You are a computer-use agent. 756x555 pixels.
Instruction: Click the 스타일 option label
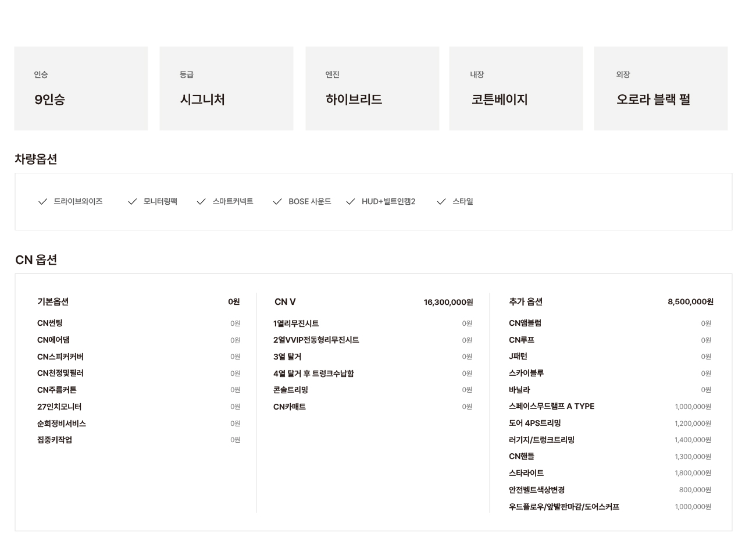pos(463,201)
